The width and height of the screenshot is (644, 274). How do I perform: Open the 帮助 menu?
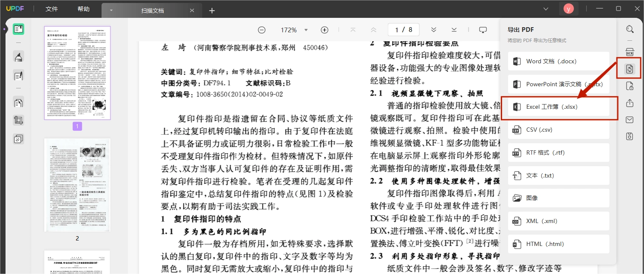pos(84,9)
